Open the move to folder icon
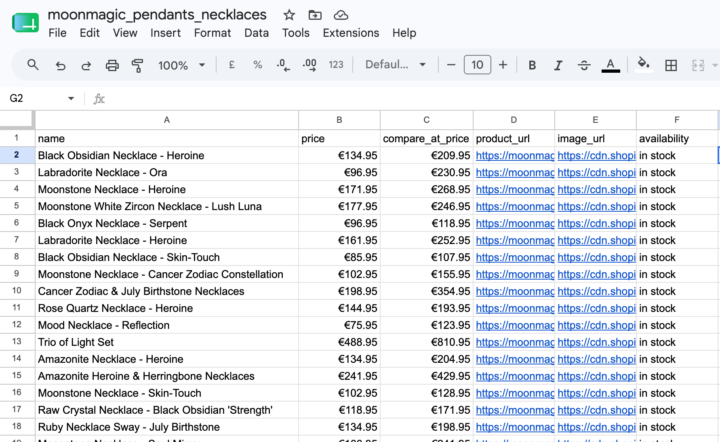Screen dimensions: 720x442 coord(315,15)
